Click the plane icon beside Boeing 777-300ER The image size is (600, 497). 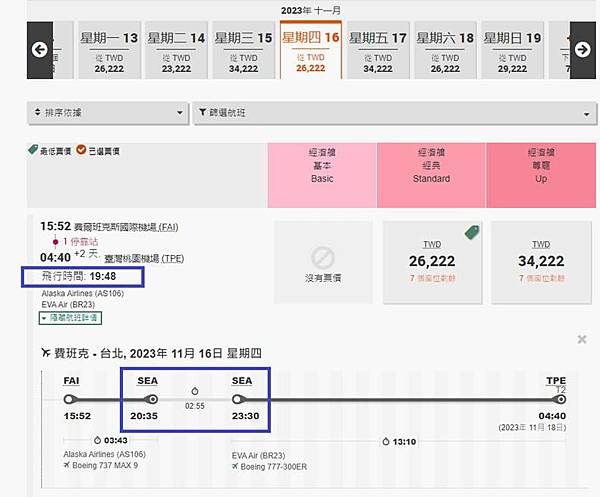[235, 466]
